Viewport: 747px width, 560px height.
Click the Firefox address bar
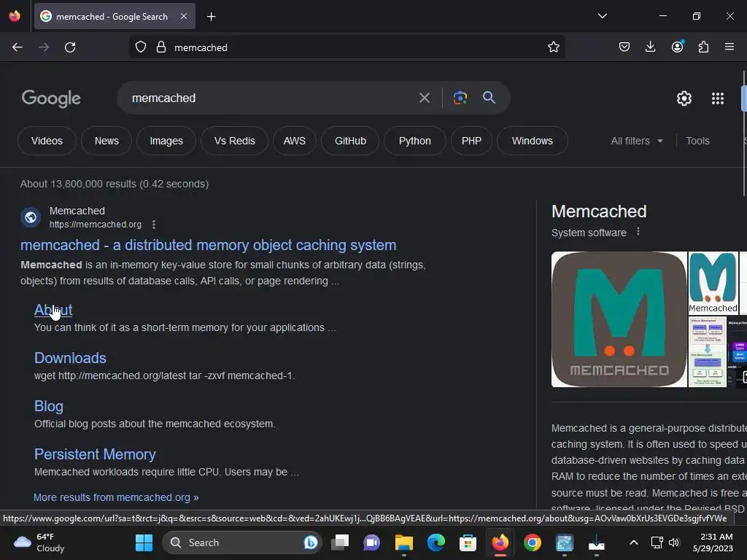click(x=347, y=47)
